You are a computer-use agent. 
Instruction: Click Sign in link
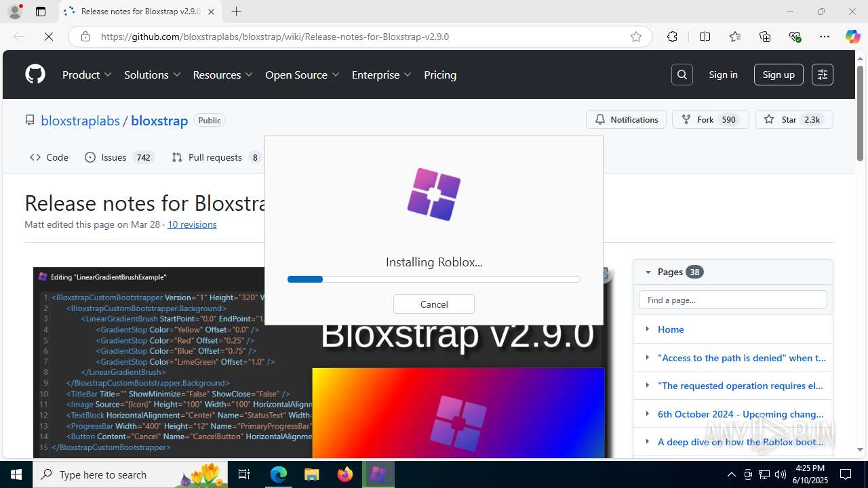click(x=723, y=75)
